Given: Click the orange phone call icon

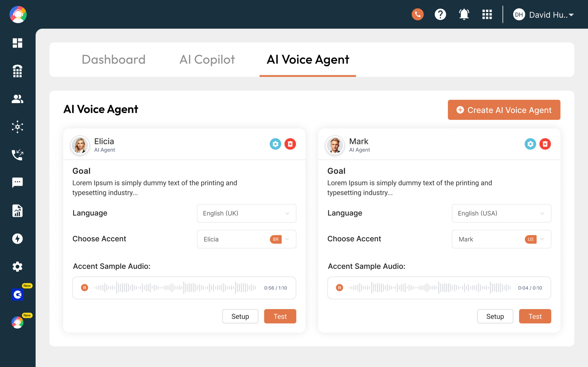Looking at the screenshot, I should (x=417, y=14).
